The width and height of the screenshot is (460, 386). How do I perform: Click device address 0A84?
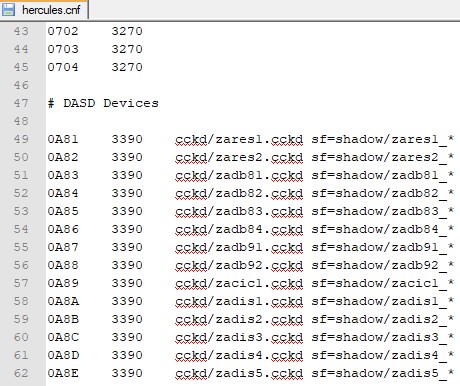click(63, 193)
